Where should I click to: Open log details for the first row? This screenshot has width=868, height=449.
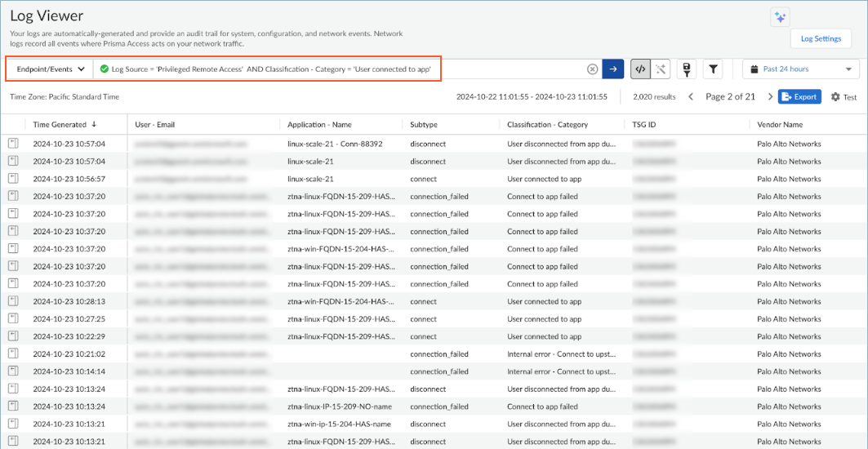13,144
